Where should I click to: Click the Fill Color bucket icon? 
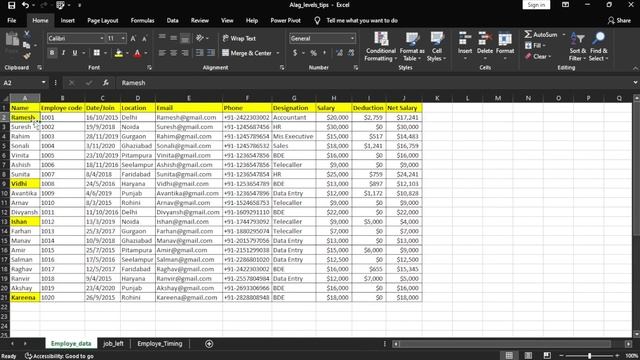pyautogui.click(x=119, y=53)
